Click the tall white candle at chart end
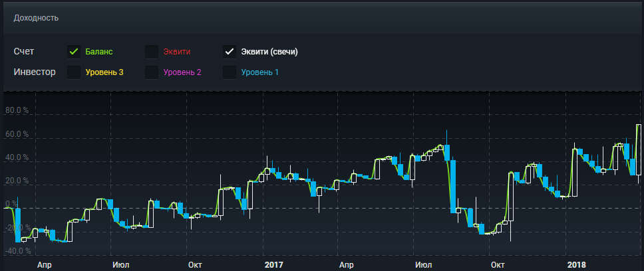 [x=638, y=149]
